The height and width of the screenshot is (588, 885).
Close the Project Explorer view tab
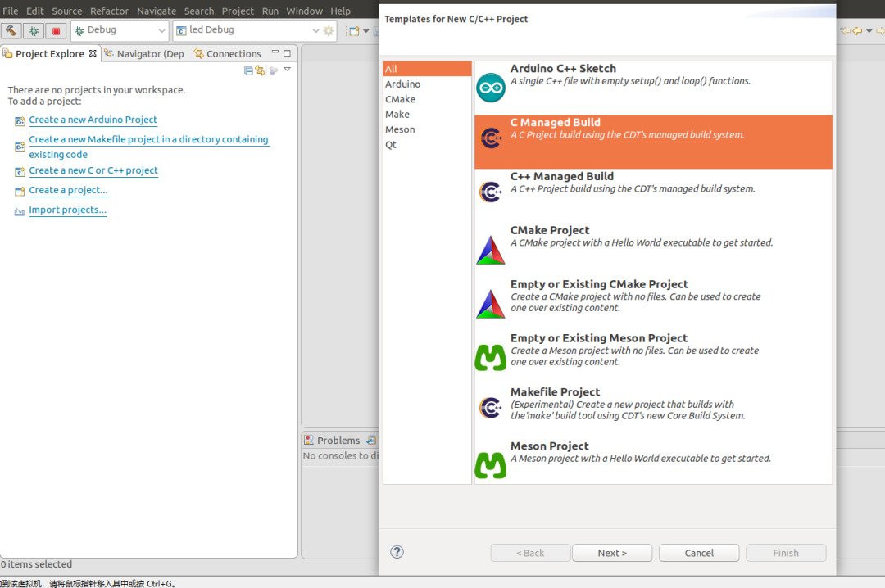pos(93,53)
